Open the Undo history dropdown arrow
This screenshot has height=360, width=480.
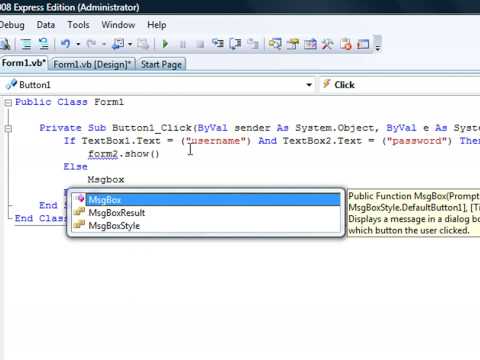(x=78, y=44)
